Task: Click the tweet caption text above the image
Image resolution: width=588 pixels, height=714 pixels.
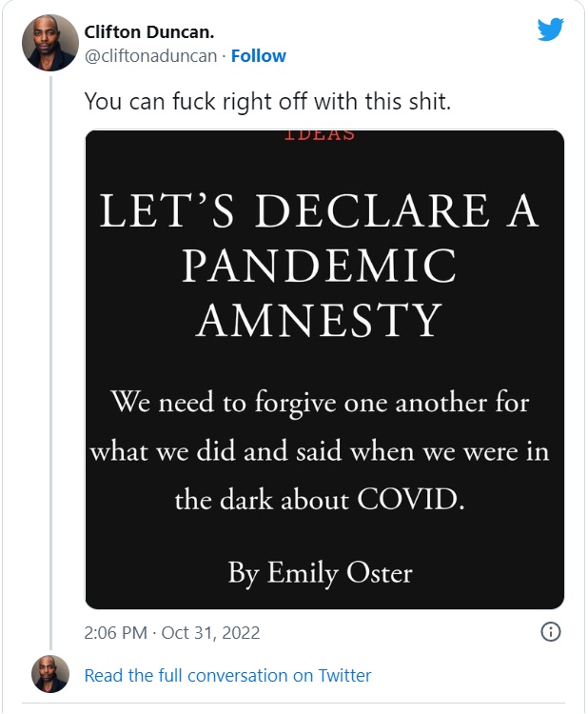Action: [x=267, y=101]
